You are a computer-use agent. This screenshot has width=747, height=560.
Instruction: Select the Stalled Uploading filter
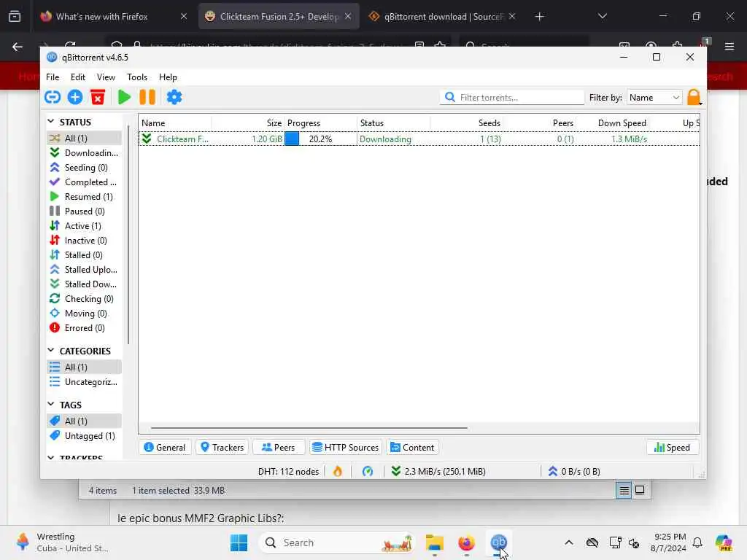tap(84, 270)
